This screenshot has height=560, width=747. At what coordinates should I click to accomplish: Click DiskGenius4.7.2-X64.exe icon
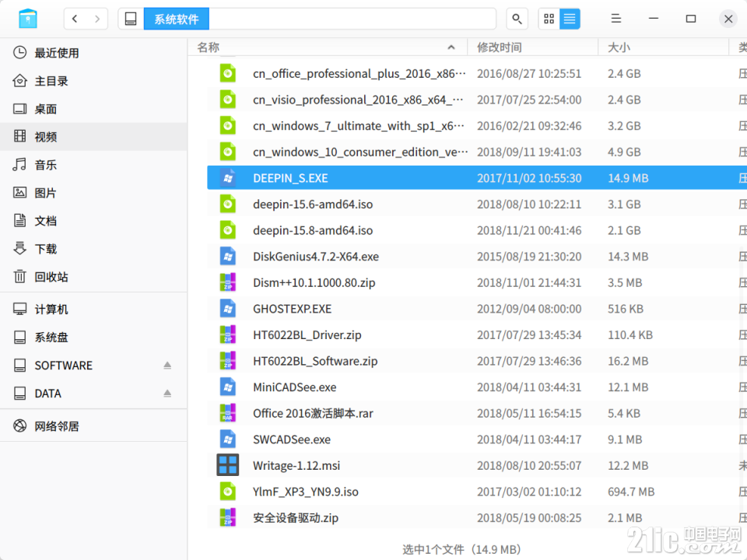pyautogui.click(x=228, y=257)
